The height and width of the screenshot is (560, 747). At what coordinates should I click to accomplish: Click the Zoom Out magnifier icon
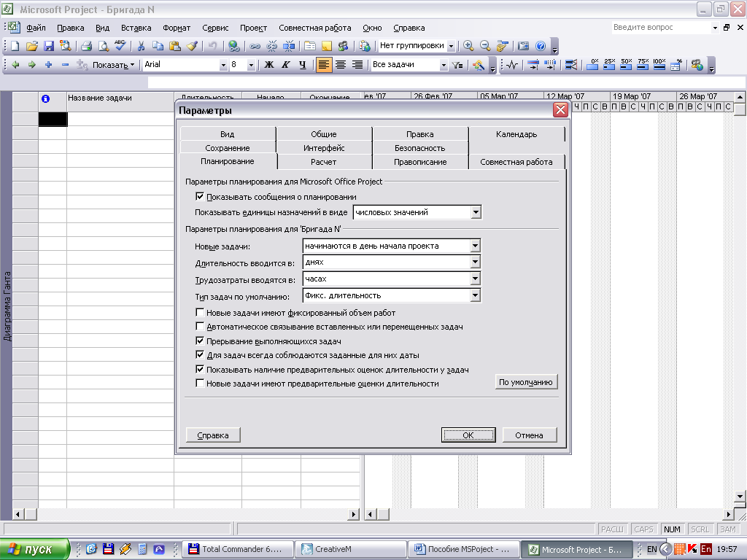(x=485, y=46)
